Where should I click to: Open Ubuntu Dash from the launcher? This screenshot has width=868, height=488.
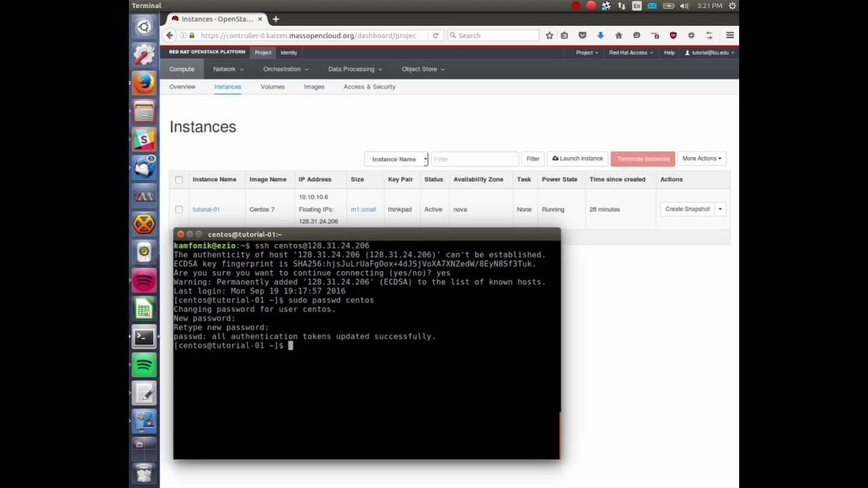coord(144,27)
